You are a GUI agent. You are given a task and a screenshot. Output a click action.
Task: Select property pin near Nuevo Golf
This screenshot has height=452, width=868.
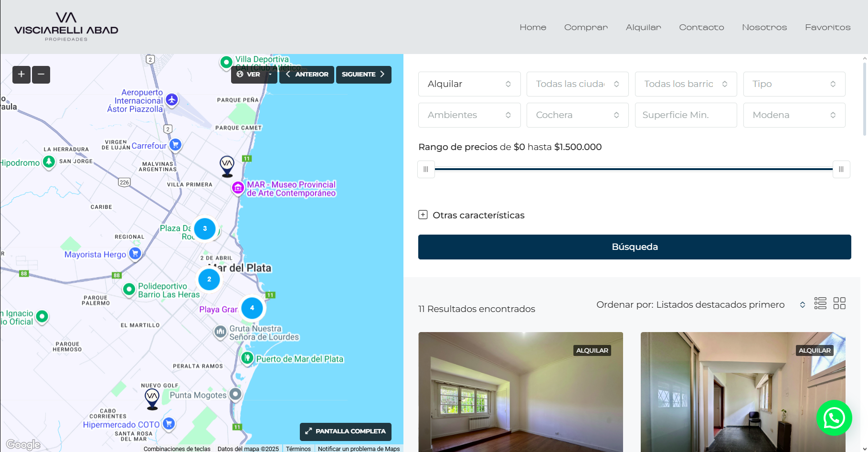[x=152, y=398]
